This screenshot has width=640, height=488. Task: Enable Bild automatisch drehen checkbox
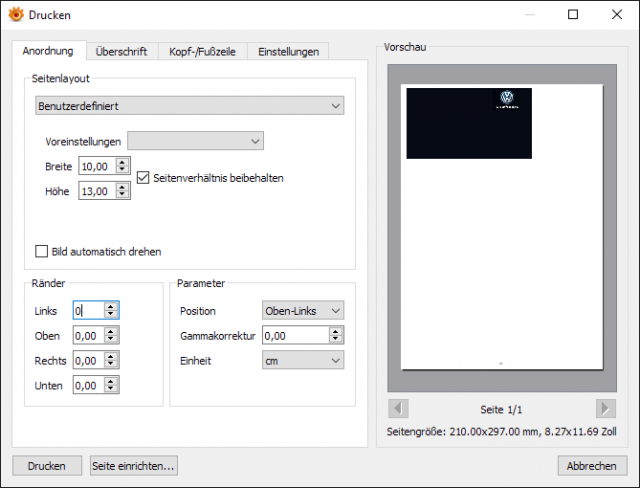tap(42, 251)
